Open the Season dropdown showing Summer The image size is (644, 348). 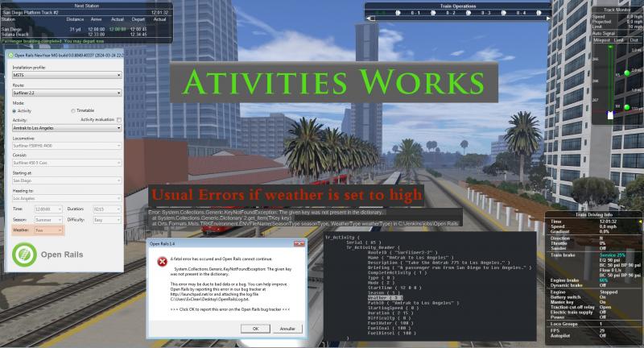pos(48,220)
